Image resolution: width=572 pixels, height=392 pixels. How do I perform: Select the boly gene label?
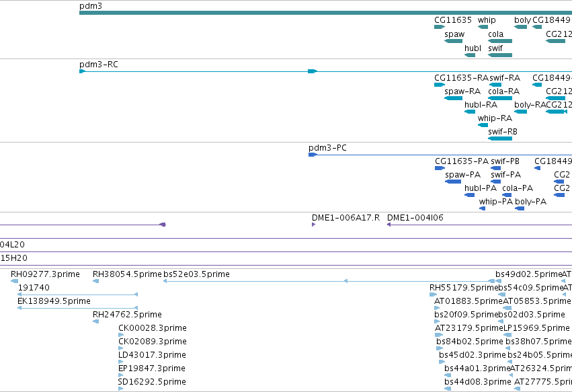pyautogui.click(x=522, y=20)
